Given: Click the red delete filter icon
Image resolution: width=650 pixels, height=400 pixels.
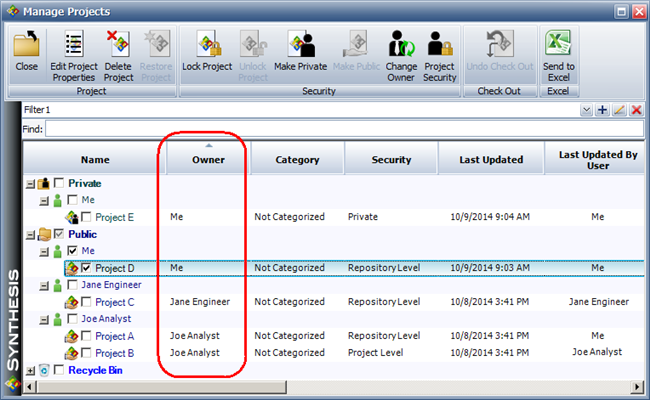Looking at the screenshot, I should (636, 110).
